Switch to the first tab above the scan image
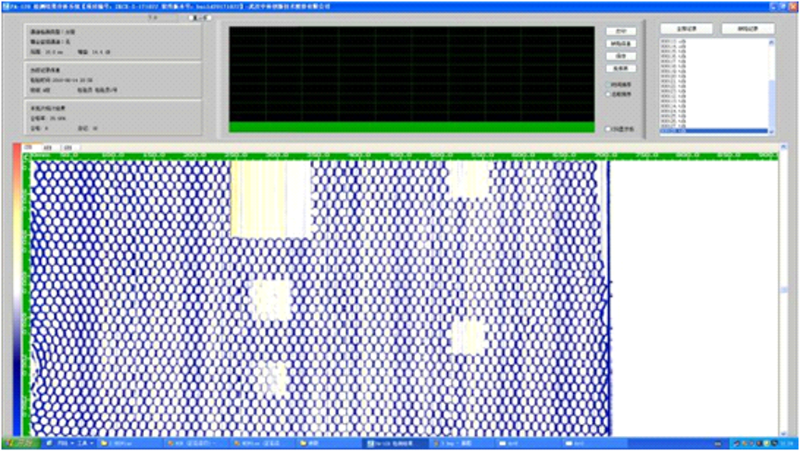The width and height of the screenshot is (800, 451). pos(27,148)
